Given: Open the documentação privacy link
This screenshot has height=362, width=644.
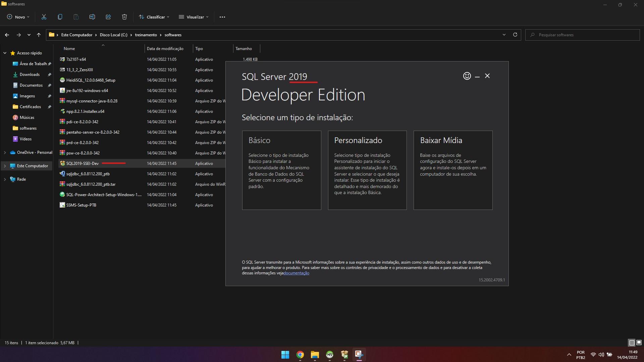Looking at the screenshot, I should tap(296, 273).
